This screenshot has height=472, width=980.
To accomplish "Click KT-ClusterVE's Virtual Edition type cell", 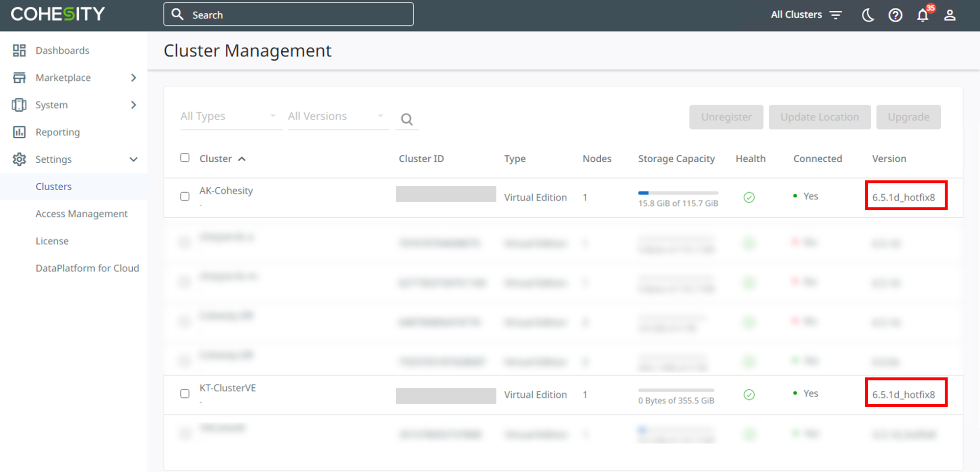I will (x=535, y=395).
